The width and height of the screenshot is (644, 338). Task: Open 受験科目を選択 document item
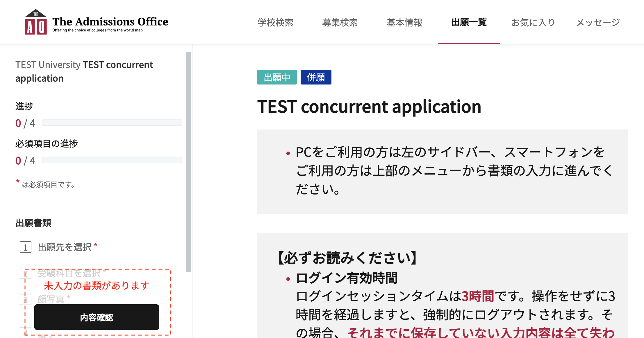[69, 273]
